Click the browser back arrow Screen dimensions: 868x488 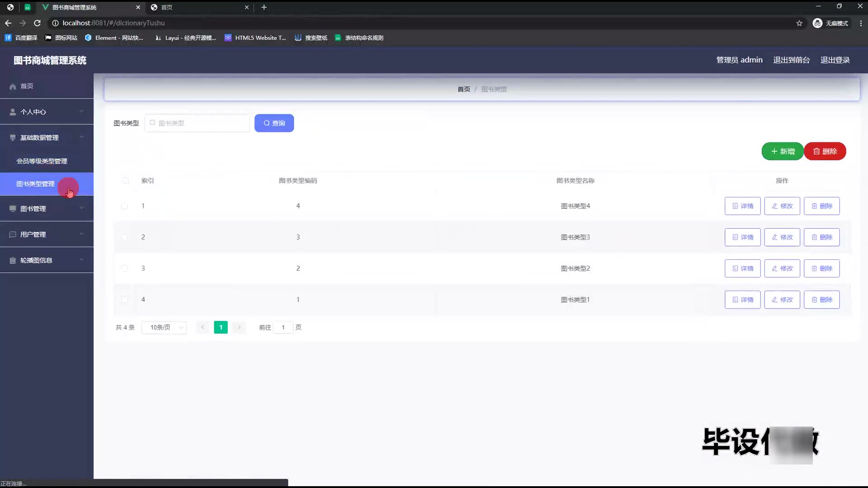point(8,23)
